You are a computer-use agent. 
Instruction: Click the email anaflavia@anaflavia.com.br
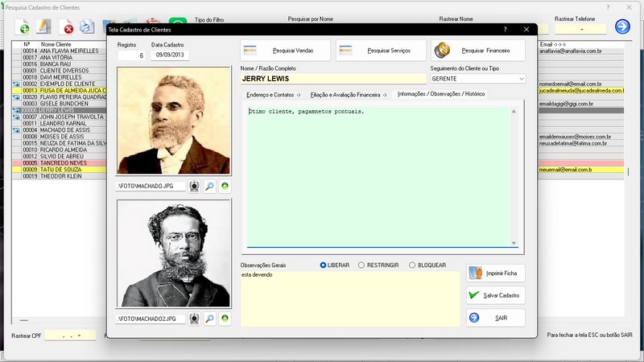(x=571, y=51)
